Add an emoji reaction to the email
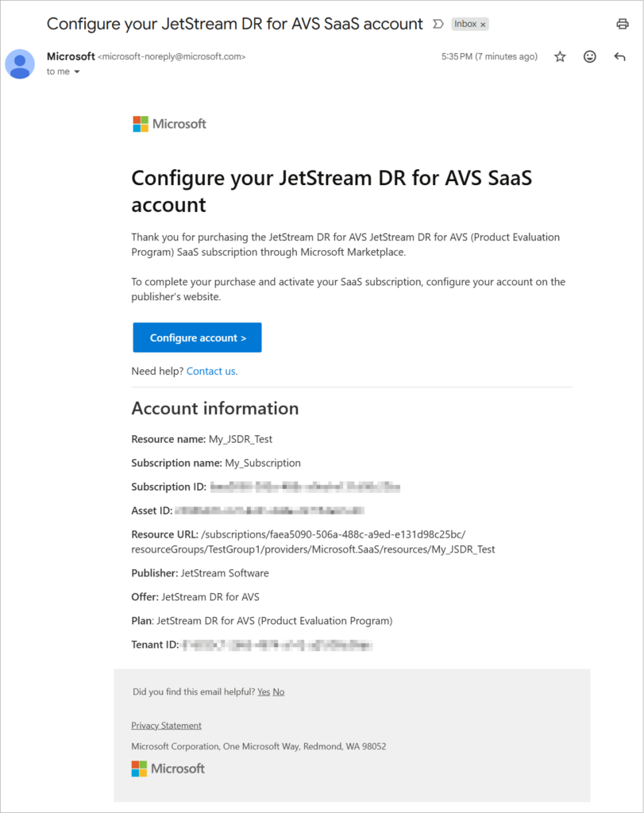Screen dimensions: 644x813 (589, 56)
